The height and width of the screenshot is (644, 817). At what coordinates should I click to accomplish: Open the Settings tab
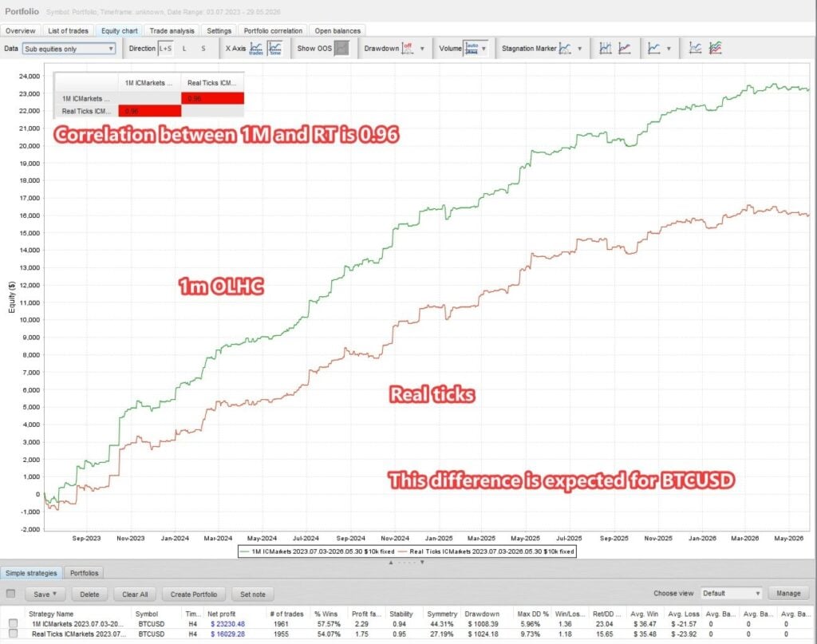(219, 31)
